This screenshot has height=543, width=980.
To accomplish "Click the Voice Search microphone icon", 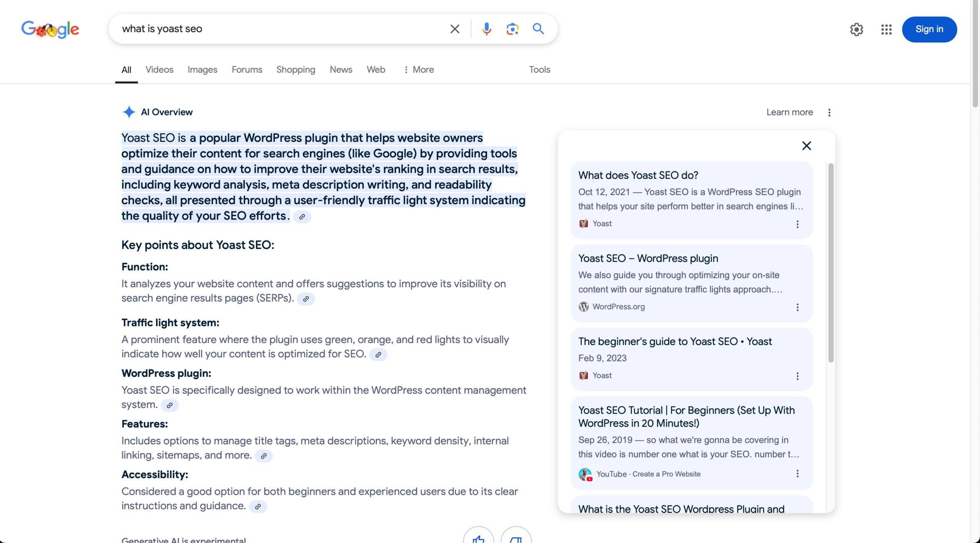I will 487,29.
